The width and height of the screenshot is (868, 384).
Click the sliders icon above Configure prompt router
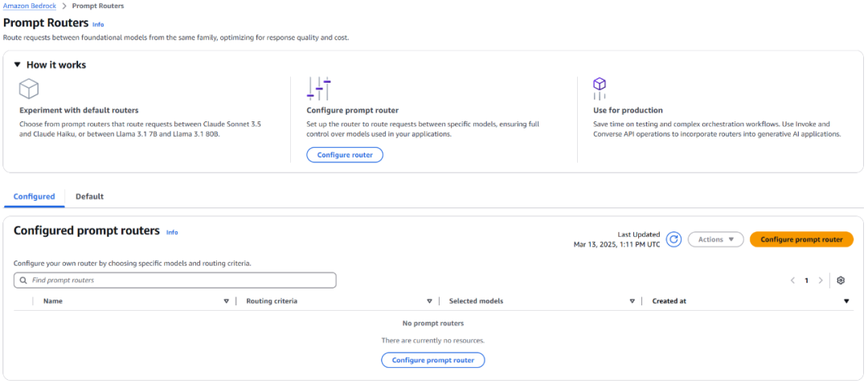[319, 88]
